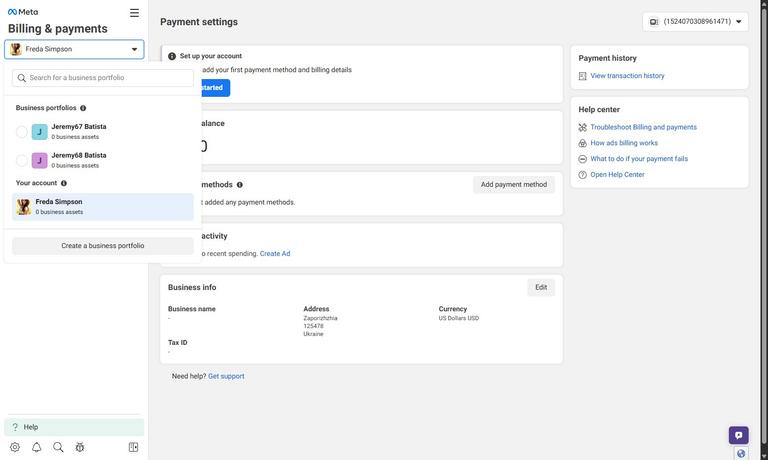Choose the Jeremy67 Batista portfolio entry
Screen dimensions: 768x460
[x=102, y=132]
